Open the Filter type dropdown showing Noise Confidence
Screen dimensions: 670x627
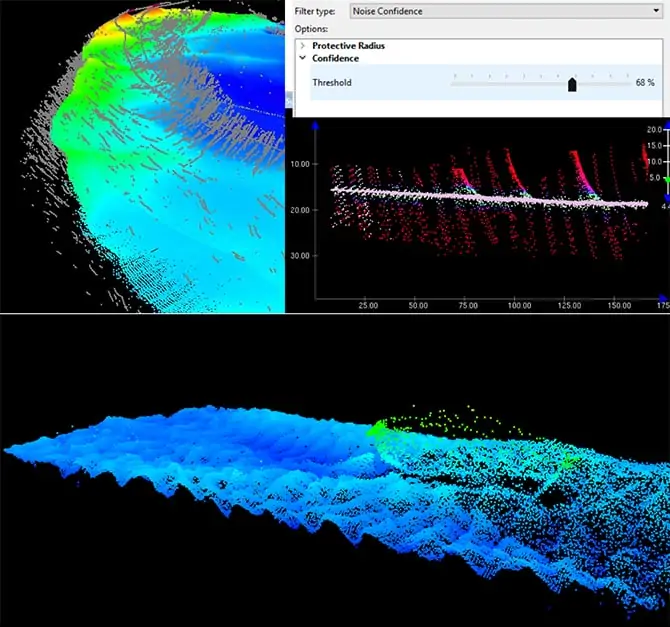click(x=506, y=11)
